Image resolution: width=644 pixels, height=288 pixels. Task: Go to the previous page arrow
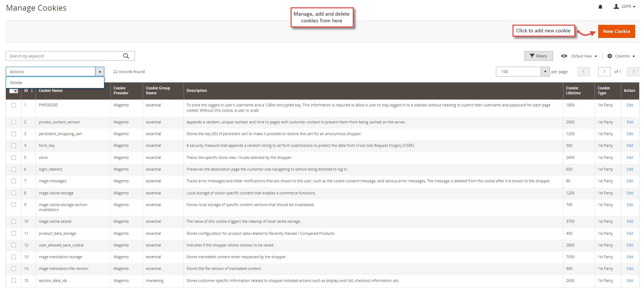[584, 72]
